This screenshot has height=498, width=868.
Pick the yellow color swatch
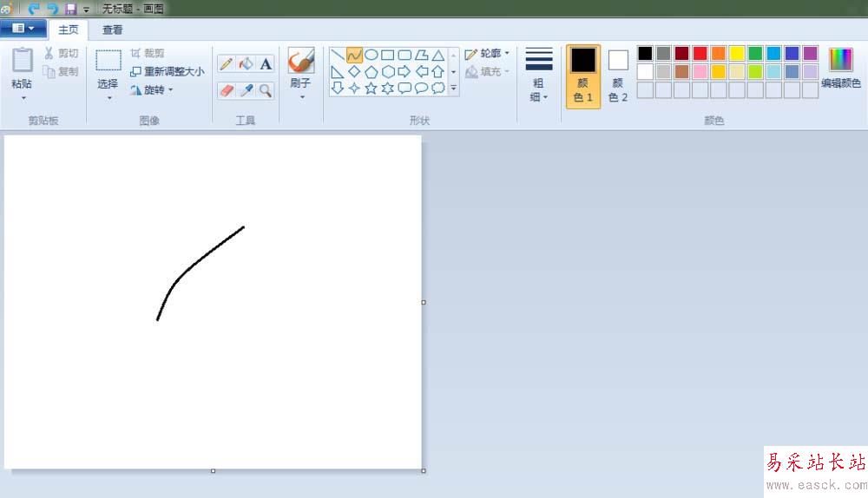pyautogui.click(x=737, y=53)
